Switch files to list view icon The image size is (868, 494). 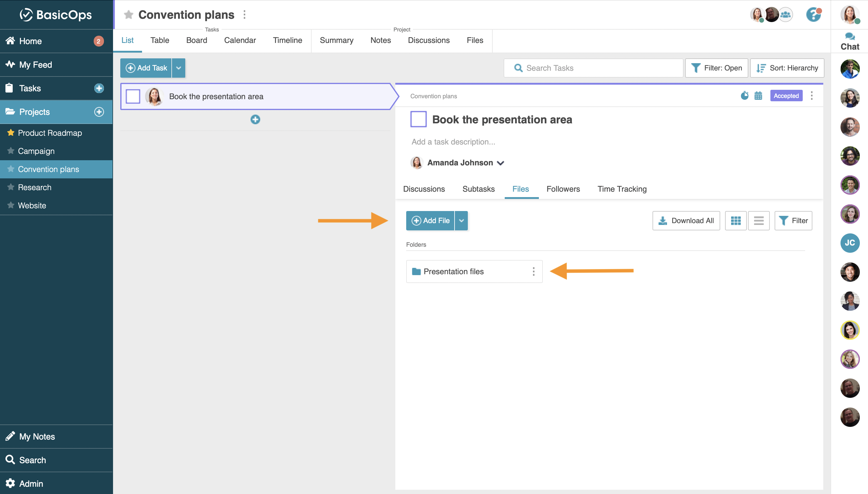click(759, 220)
